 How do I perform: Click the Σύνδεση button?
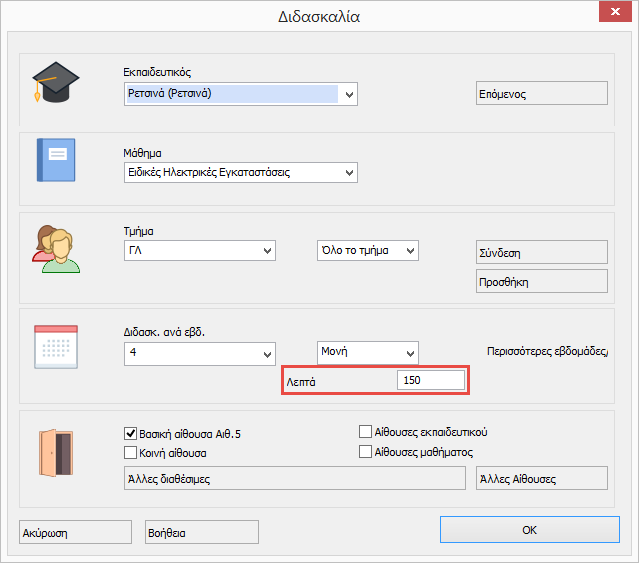pos(541,253)
